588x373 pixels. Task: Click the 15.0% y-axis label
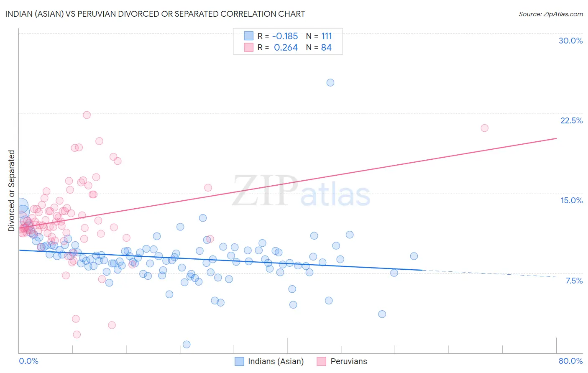click(572, 200)
